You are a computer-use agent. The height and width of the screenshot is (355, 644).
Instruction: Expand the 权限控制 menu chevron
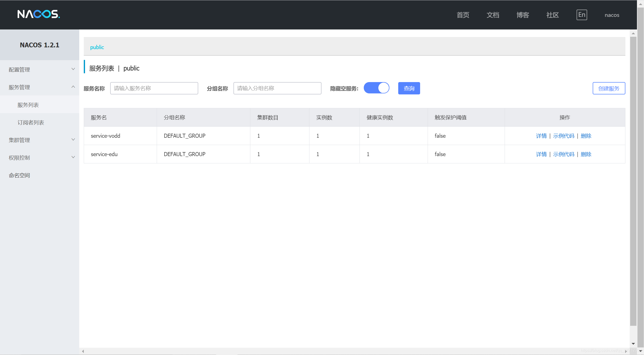click(x=73, y=157)
